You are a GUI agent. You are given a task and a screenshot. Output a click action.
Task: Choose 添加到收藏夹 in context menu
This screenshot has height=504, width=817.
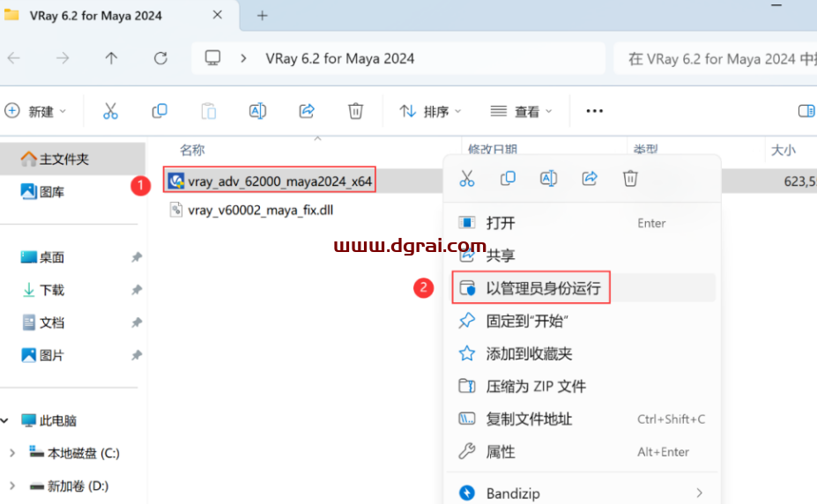pos(583,353)
